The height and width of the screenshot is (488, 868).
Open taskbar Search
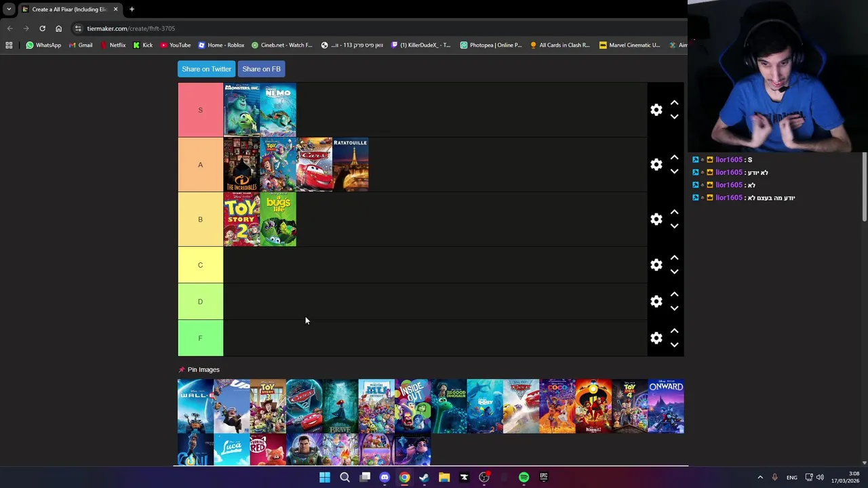click(x=344, y=477)
